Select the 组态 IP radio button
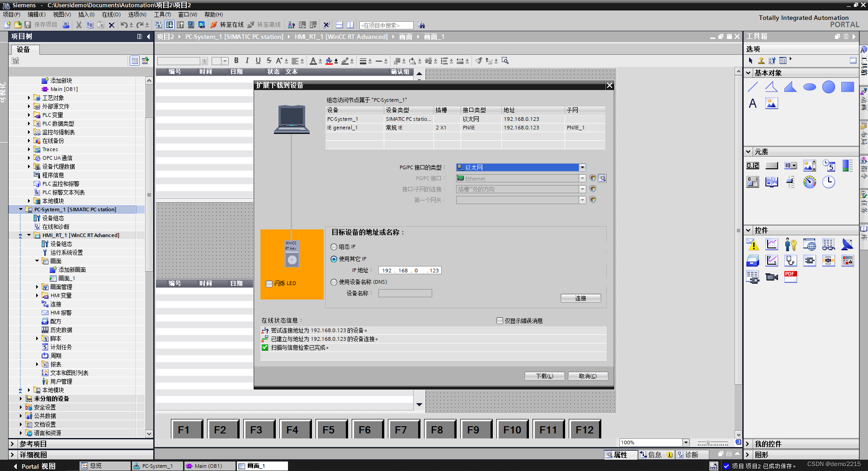 (x=334, y=247)
